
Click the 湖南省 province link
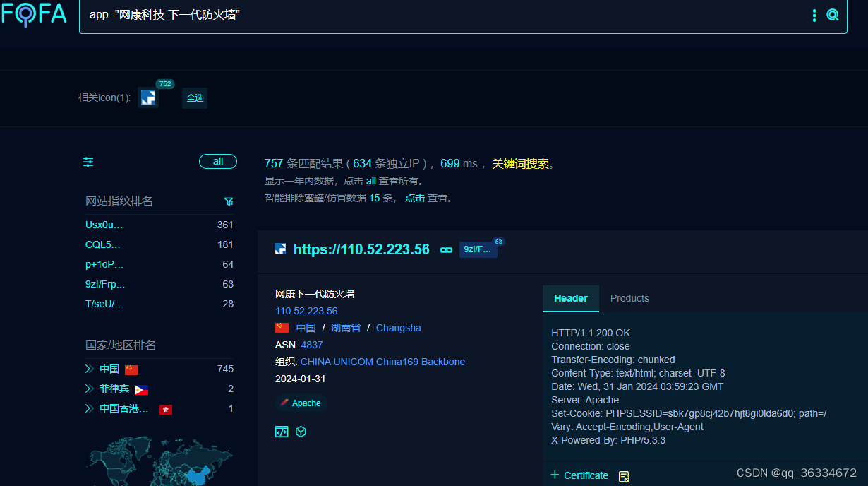[x=346, y=328]
